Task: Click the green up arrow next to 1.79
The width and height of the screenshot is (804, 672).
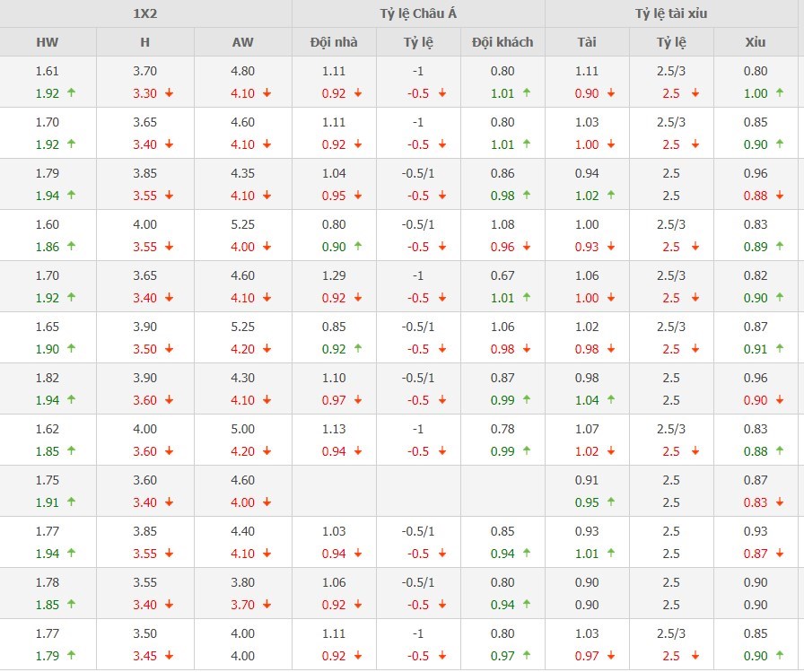Action: [x=70, y=656]
